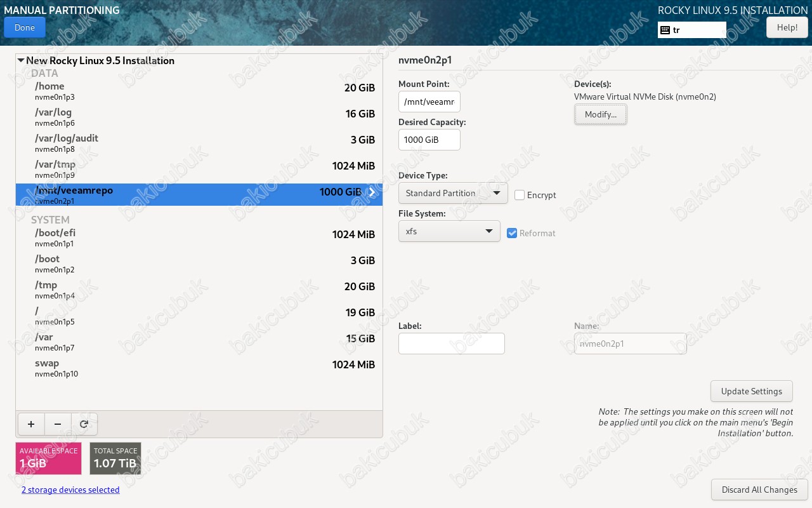Click the remove mount point minus icon
The height and width of the screenshot is (508, 812).
click(58, 424)
